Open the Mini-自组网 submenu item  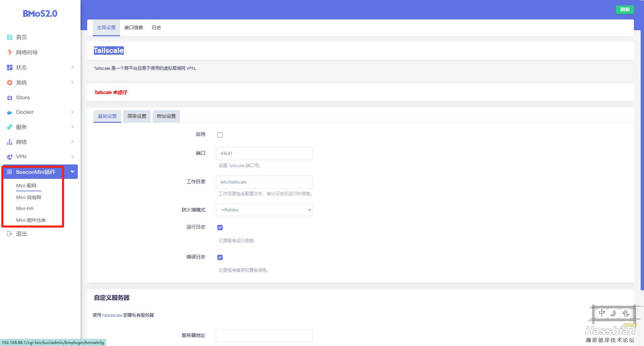click(x=29, y=197)
